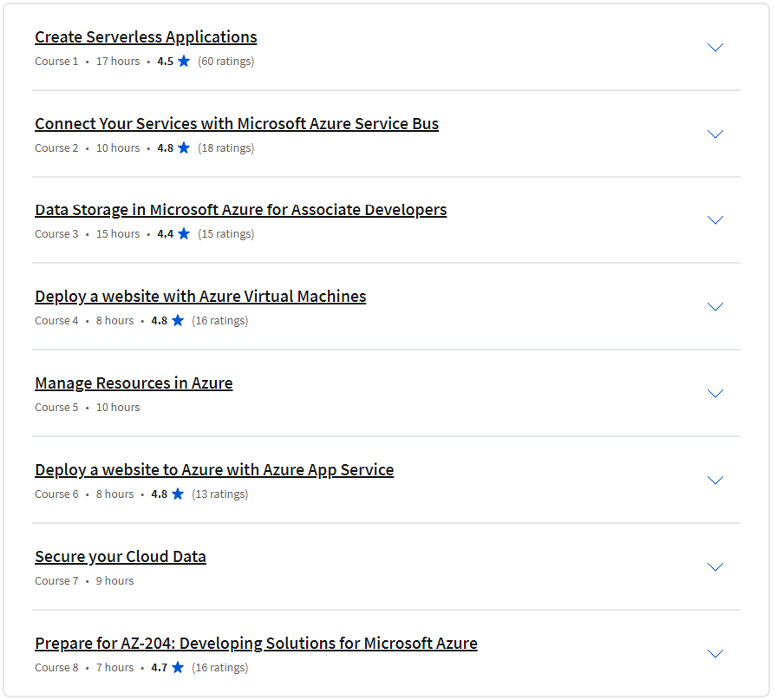Click the "(15 ratings)" text
Screen dimensions: 777x700
226,234
